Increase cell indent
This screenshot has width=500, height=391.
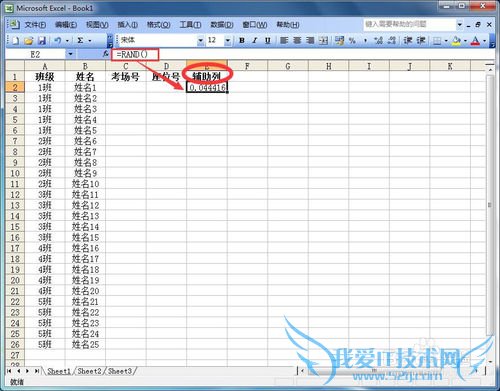click(x=421, y=41)
